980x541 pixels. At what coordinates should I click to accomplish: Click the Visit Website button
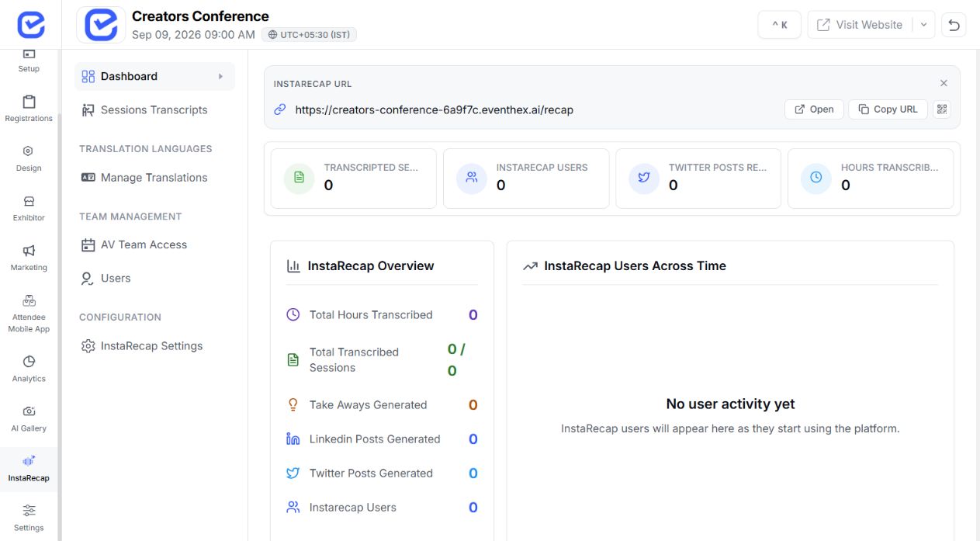click(860, 25)
